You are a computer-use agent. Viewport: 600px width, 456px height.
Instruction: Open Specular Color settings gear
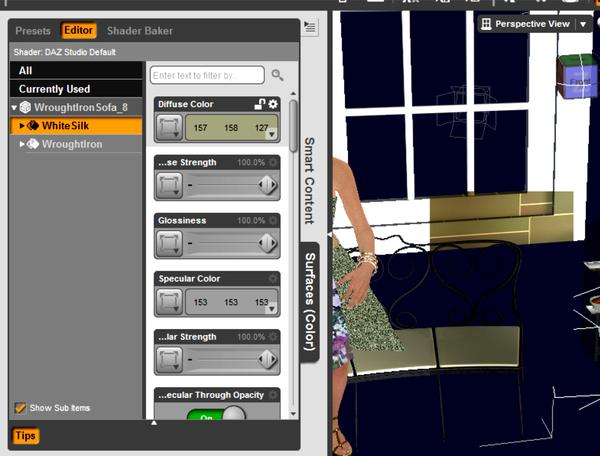(x=273, y=278)
